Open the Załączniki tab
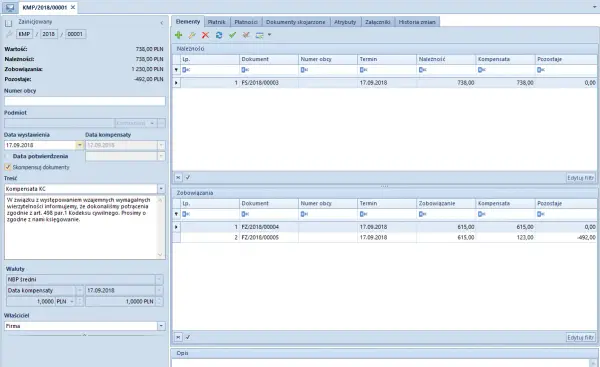Viewport: 600px width, 367px height. (377, 22)
